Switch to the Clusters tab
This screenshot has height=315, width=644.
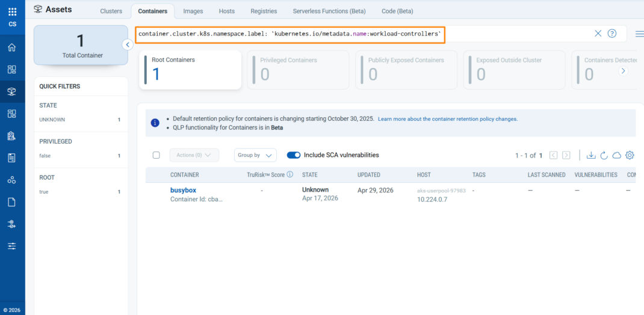[x=111, y=11]
